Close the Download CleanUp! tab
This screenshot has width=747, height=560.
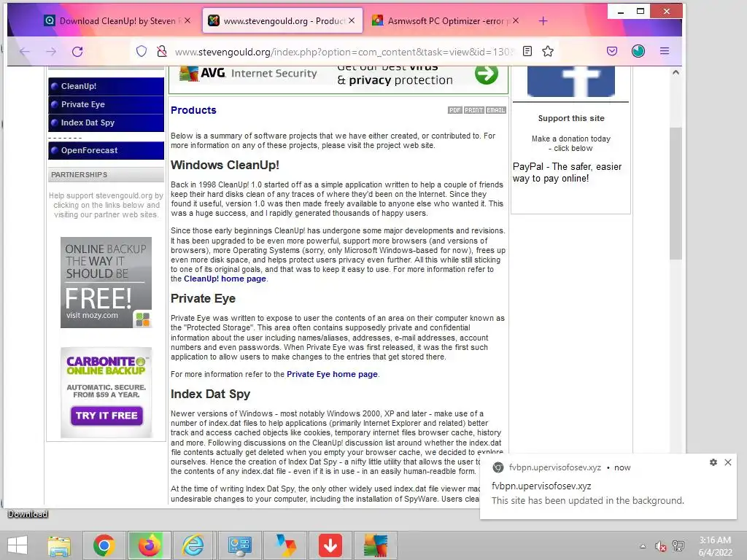187,20
